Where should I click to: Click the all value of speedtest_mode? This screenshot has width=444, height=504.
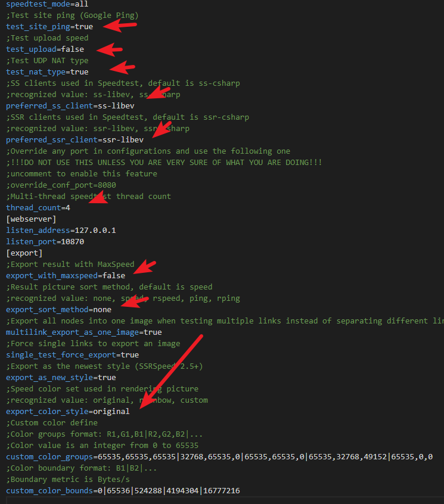tap(82, 4)
